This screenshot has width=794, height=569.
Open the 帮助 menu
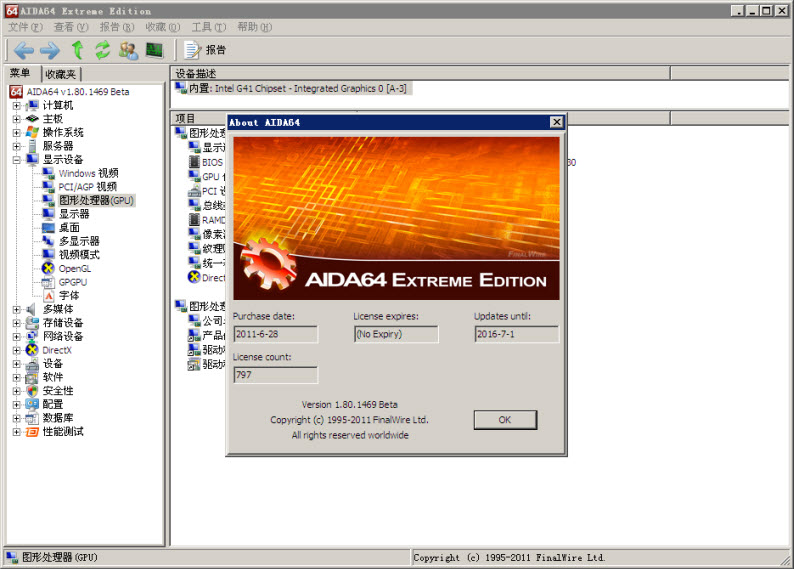click(254, 27)
